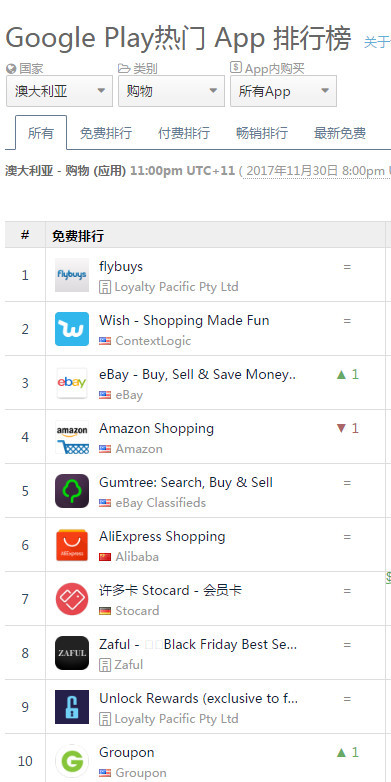391x782 pixels.
Task: Open the 购物 category dropdown
Action: click(171, 91)
